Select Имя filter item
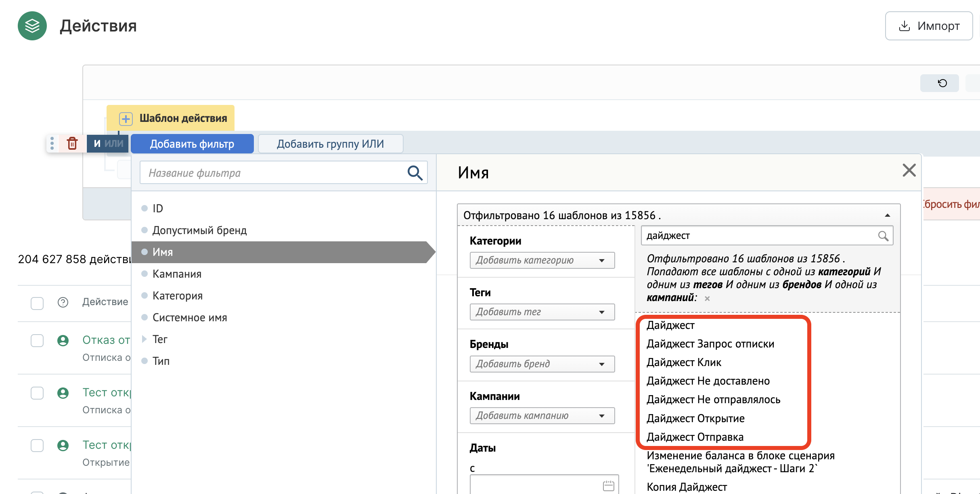 (283, 252)
